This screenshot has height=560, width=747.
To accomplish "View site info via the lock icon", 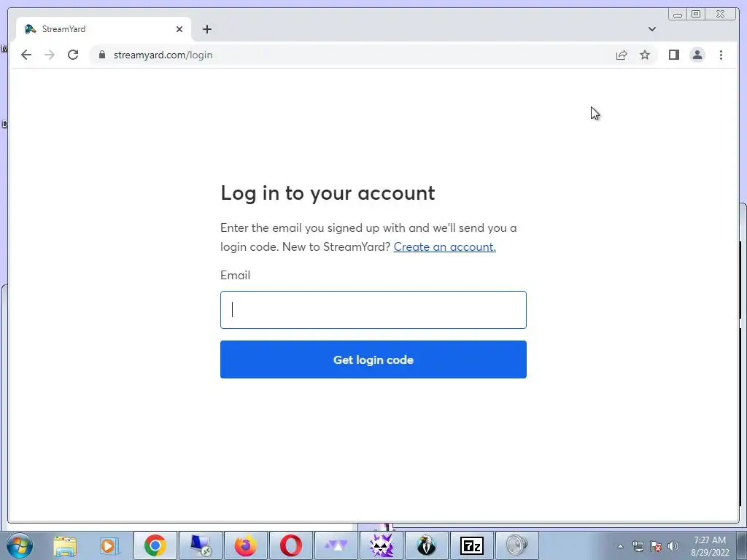I will [x=102, y=55].
